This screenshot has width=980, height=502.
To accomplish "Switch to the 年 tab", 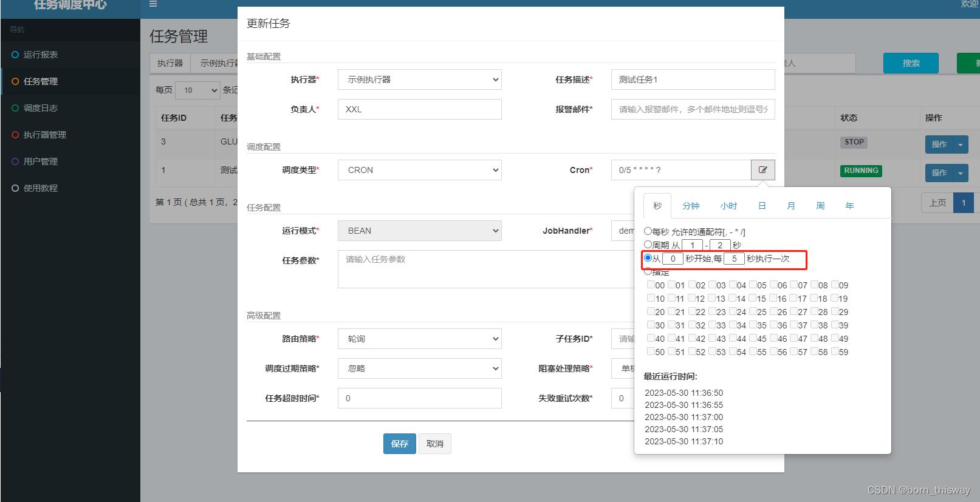I will (849, 206).
